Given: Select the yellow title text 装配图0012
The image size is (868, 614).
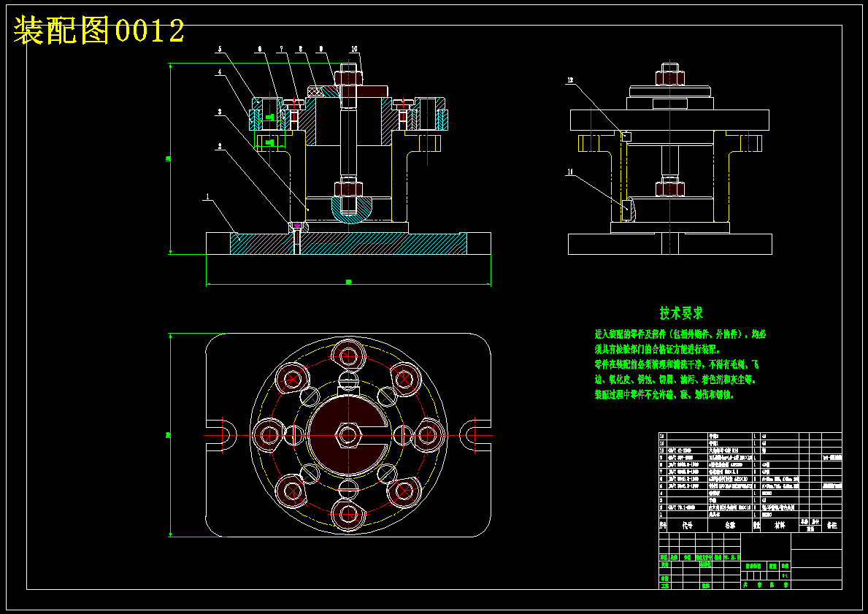Looking at the screenshot, I should (99, 31).
